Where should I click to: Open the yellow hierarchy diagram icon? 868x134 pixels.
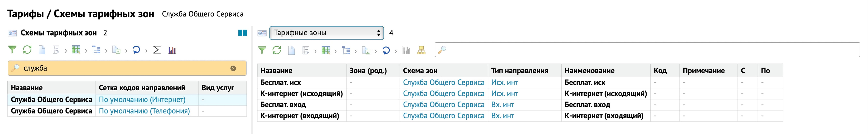point(421,50)
